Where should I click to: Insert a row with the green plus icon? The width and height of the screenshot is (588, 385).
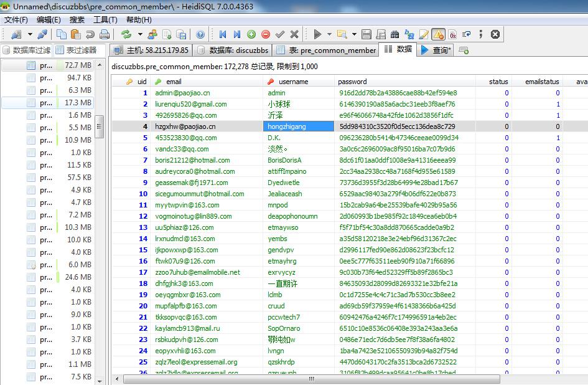[x=251, y=34]
